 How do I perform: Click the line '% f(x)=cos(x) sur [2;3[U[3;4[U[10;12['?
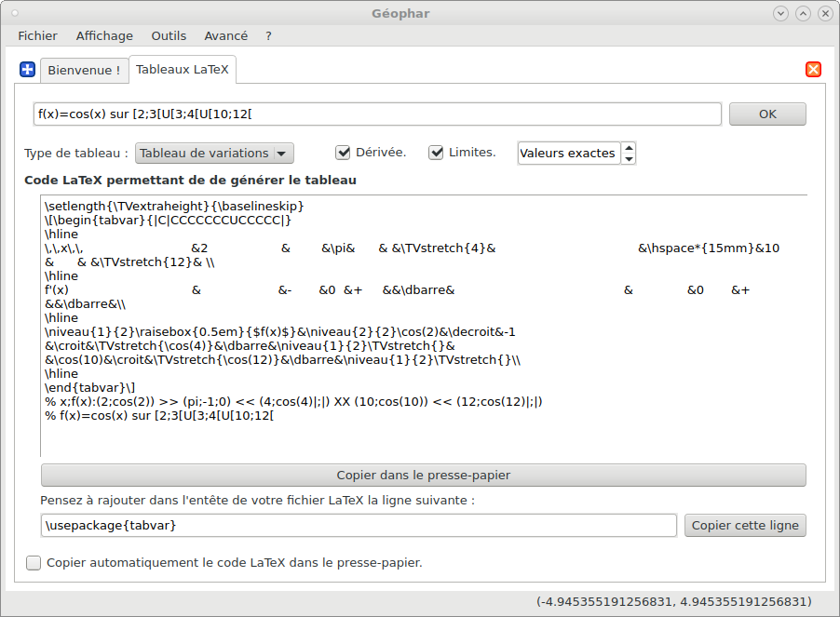[159, 415]
